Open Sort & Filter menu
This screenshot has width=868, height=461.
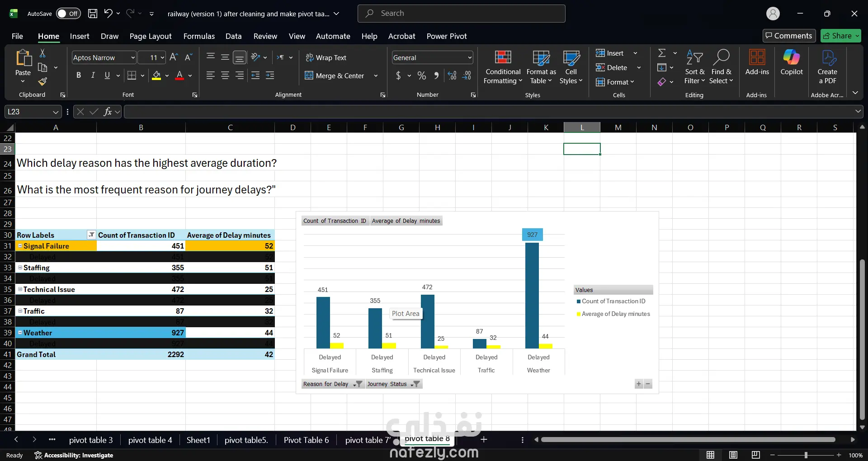coord(694,68)
